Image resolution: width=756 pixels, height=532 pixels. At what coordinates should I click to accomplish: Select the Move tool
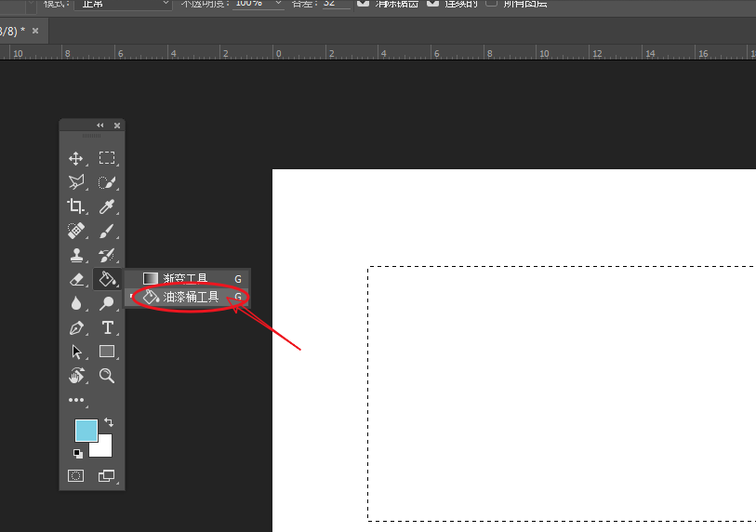click(76, 159)
